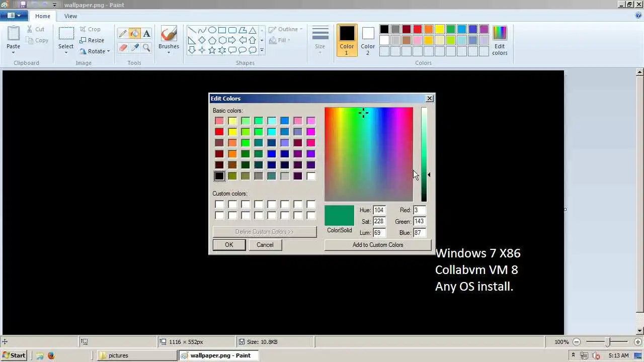This screenshot has width=644, height=362.
Task: Open the Start menu
Action: 14,355
